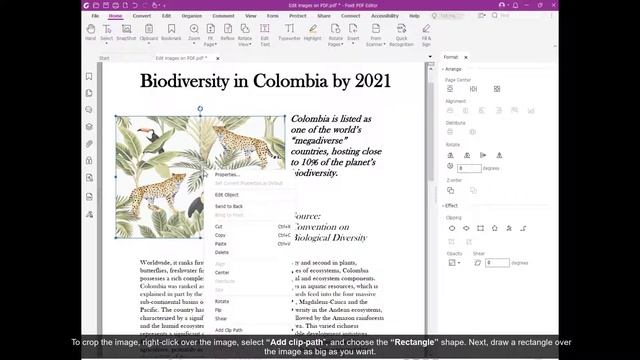The height and width of the screenshot is (360, 640).
Task: Open the Fit Page dropdown
Action: coord(216,44)
